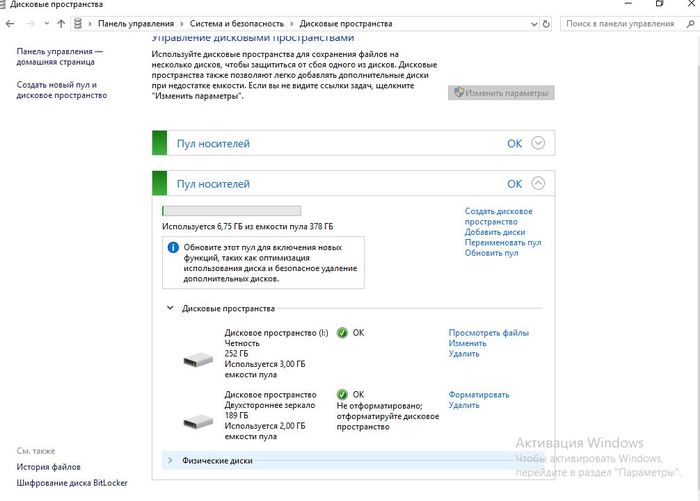Viewport: 700px width, 501px height.
Task: Click 'Четность' resiliency text
Action: pos(242,343)
